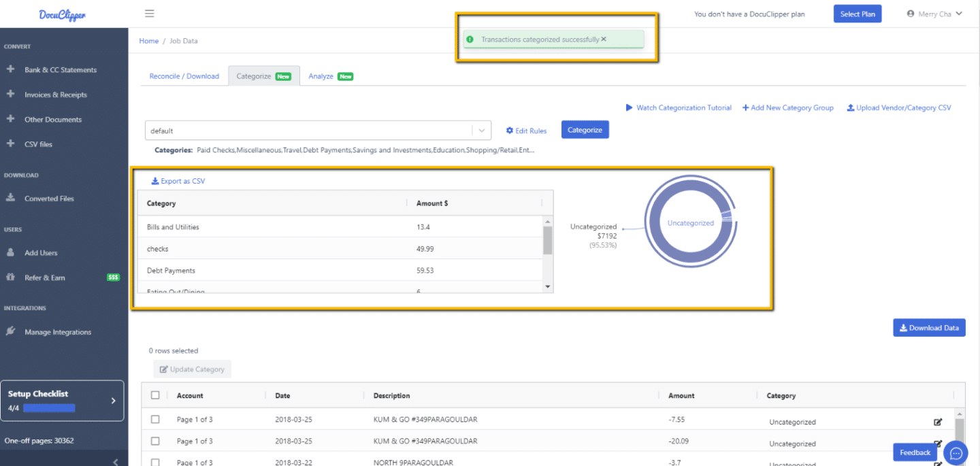Open the default category group dropdown
The width and height of the screenshot is (980, 466).
pos(481,129)
